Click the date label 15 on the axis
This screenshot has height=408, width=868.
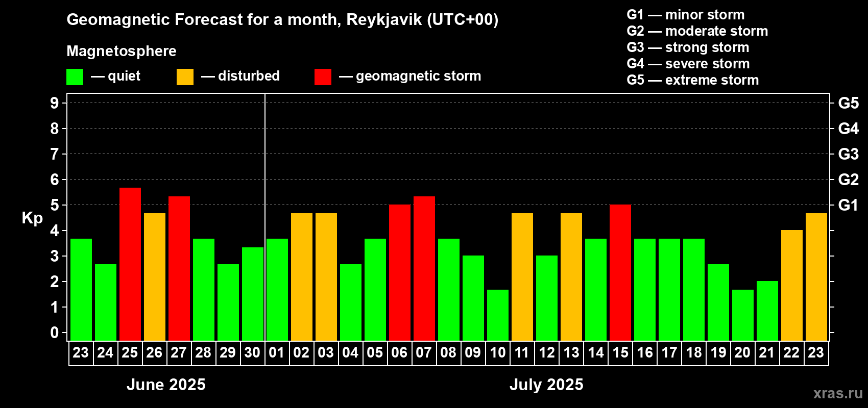(x=620, y=353)
